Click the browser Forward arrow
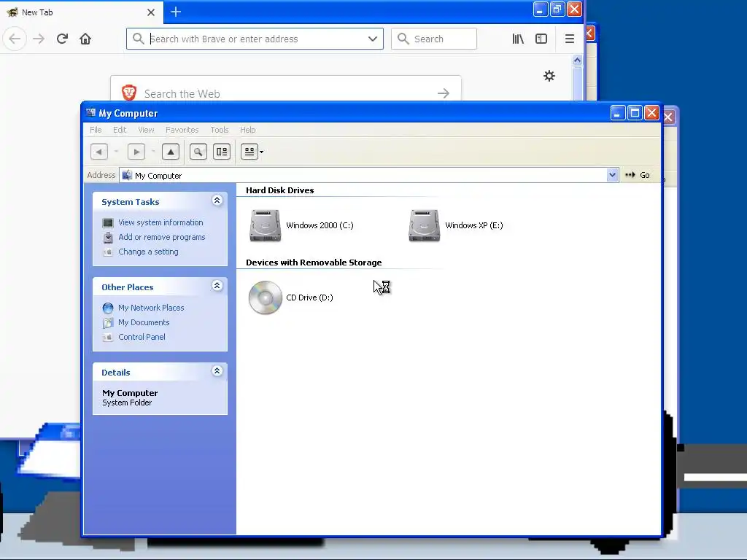 pyautogui.click(x=39, y=39)
